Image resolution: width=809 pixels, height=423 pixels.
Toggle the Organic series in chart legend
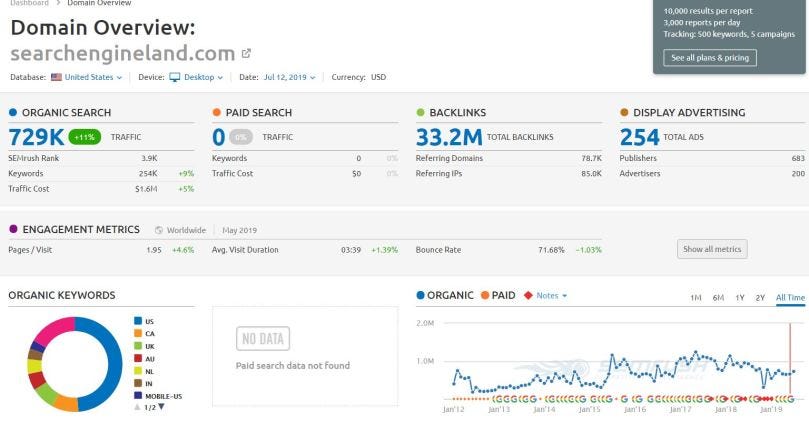[x=445, y=296]
